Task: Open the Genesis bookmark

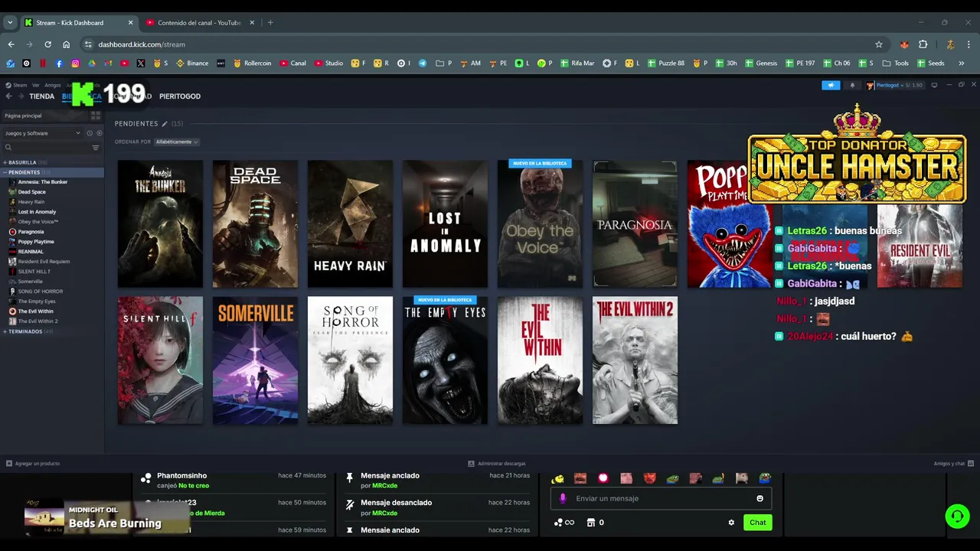Action: click(x=761, y=64)
